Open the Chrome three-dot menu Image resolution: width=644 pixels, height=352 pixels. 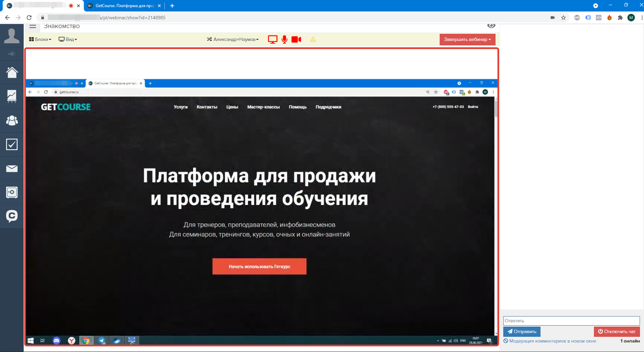tap(641, 18)
